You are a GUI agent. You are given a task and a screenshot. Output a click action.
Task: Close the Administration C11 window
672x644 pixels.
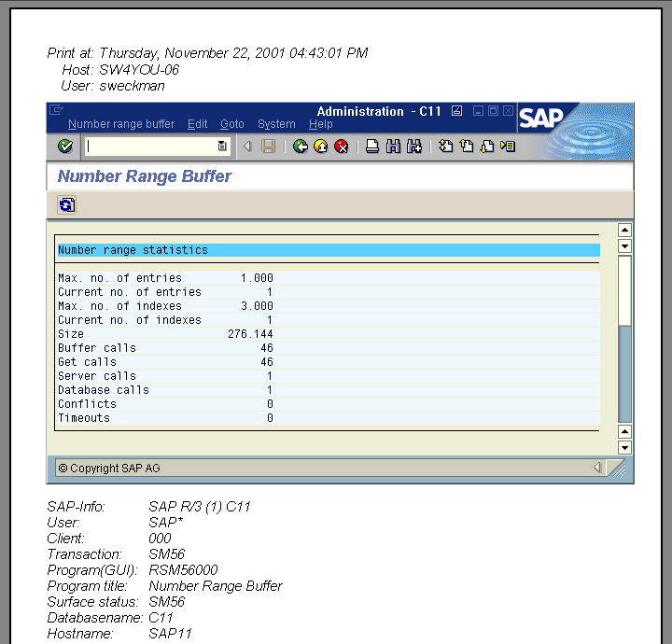pyautogui.click(x=509, y=111)
